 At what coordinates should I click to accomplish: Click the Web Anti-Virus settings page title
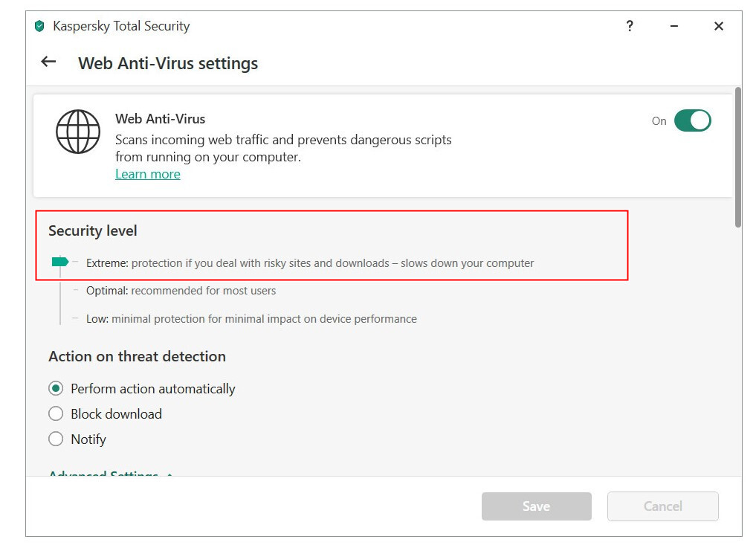coord(168,63)
